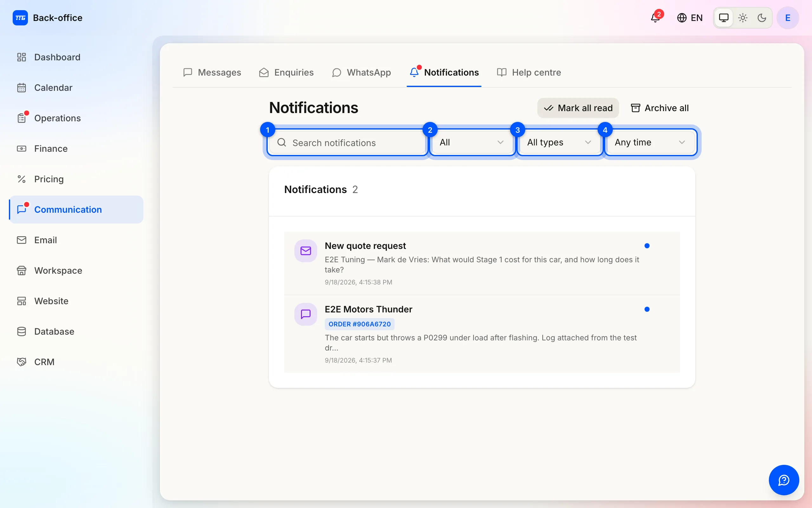Switch to the WhatsApp tab

361,73
